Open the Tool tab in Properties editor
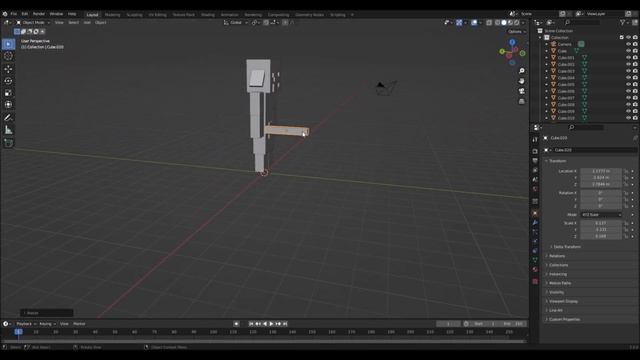This screenshot has width=640, height=360. click(x=535, y=140)
